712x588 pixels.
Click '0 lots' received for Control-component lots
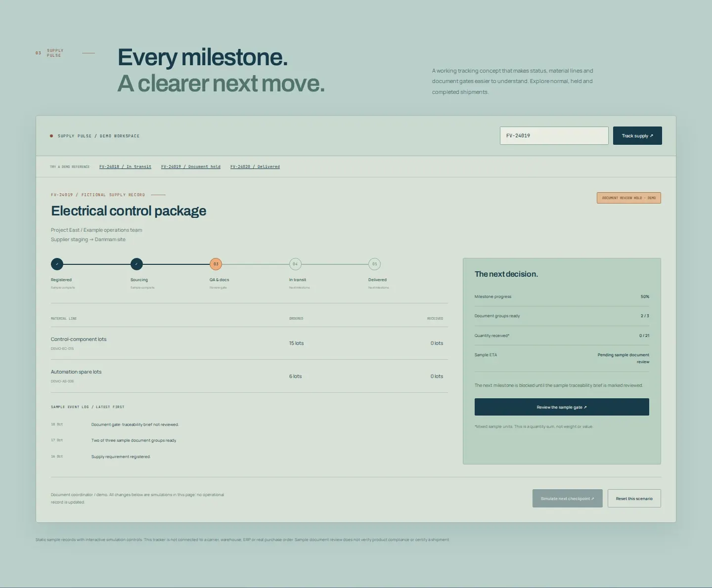coord(437,343)
